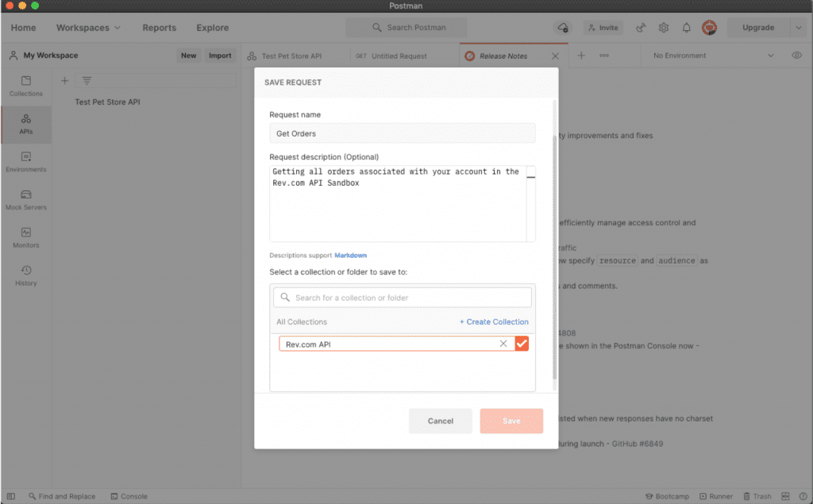Switch to the Untitled Request tab
This screenshot has height=504, width=813.
point(399,56)
